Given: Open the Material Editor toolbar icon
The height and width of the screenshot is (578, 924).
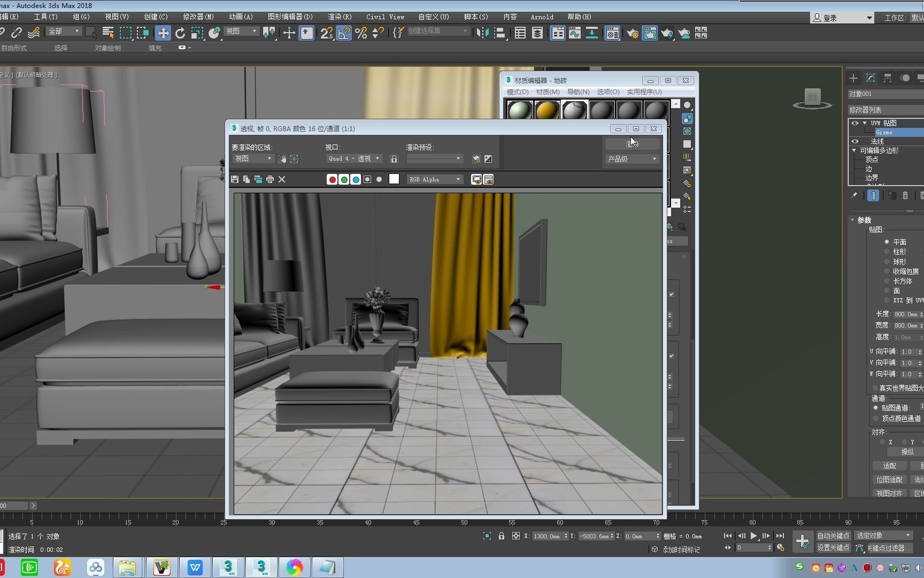Looking at the screenshot, I should click(612, 33).
